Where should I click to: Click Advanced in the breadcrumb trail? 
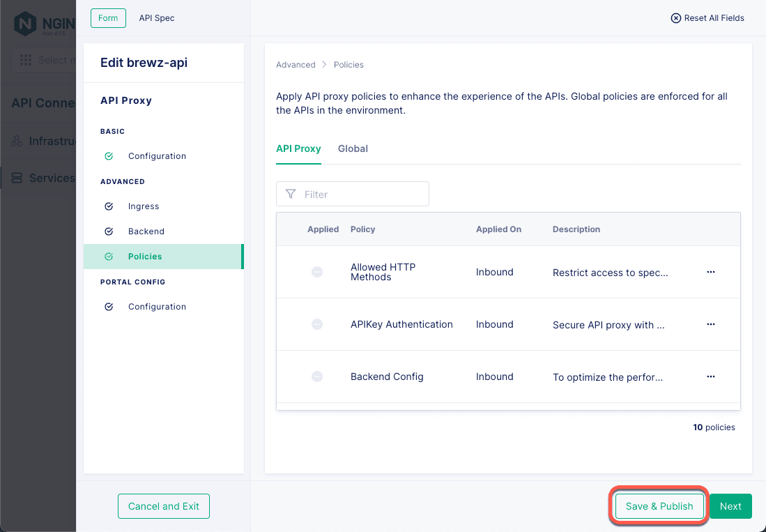click(x=296, y=64)
